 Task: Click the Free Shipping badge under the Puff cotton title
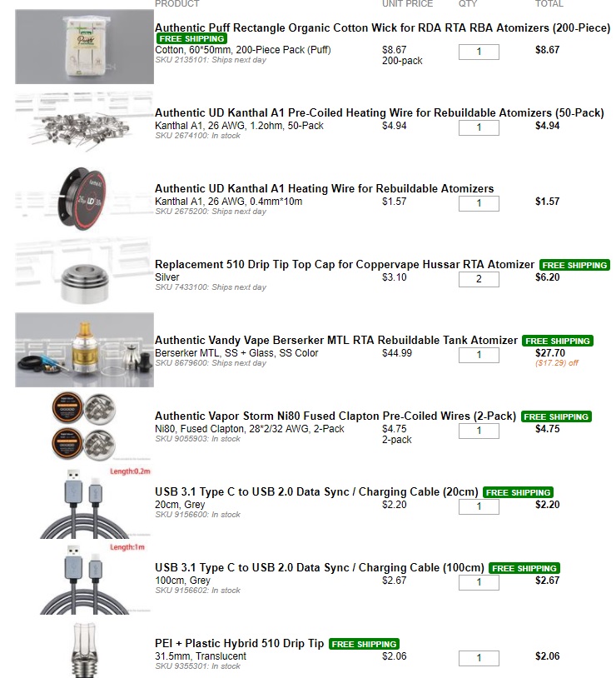[x=191, y=38]
